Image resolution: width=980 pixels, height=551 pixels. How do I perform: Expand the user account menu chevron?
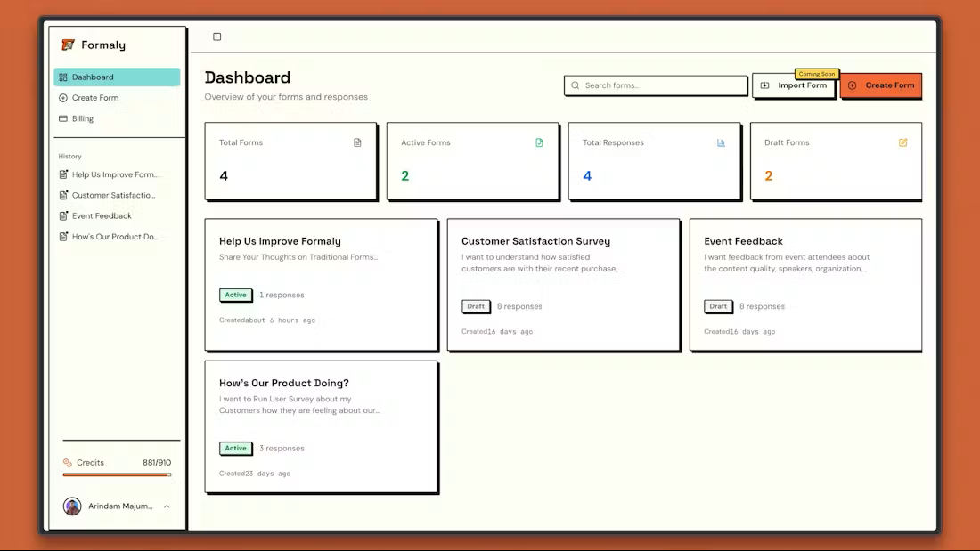point(167,506)
